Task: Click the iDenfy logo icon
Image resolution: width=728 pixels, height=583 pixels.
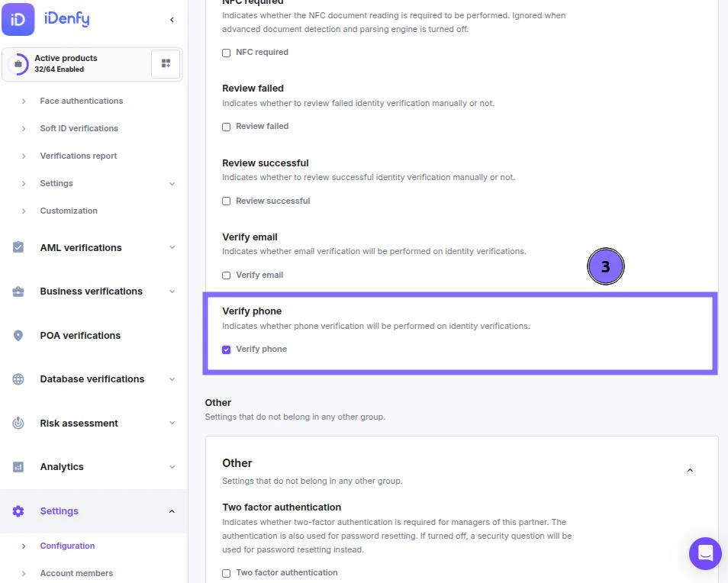Action: tap(18, 20)
